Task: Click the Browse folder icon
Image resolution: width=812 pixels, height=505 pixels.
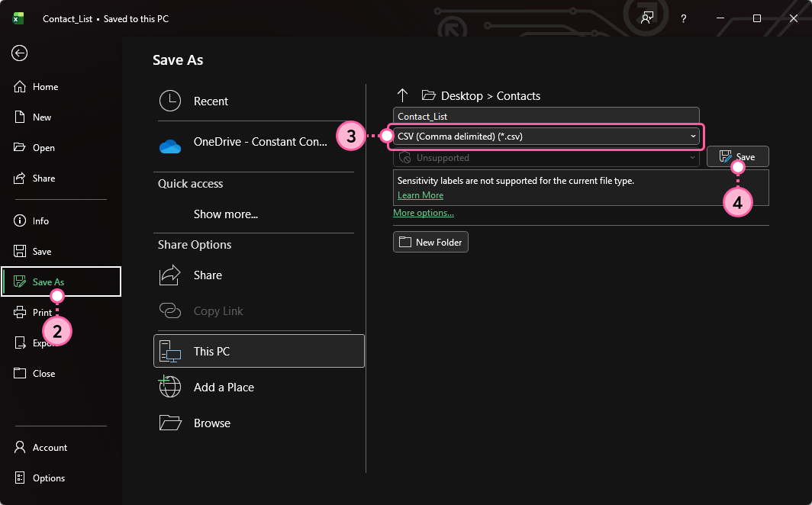Action: click(x=169, y=423)
